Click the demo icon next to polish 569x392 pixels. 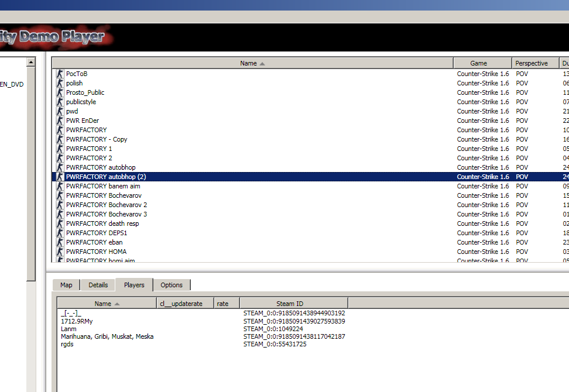pyautogui.click(x=60, y=83)
